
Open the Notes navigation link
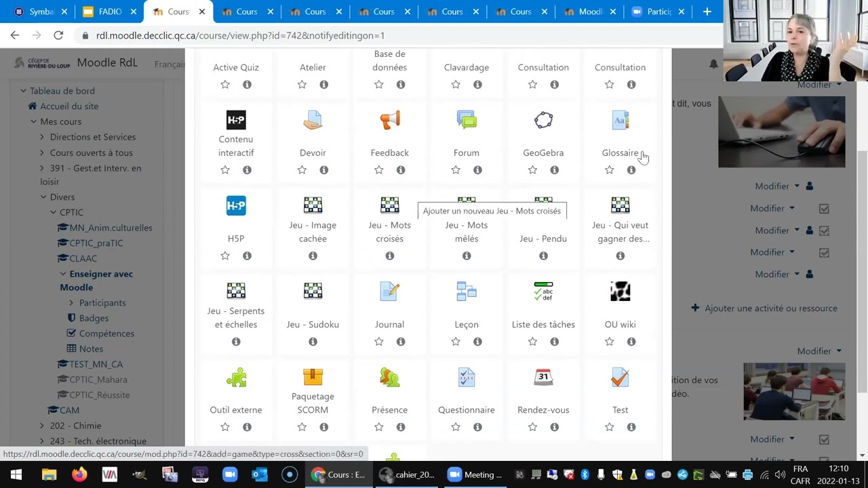pyautogui.click(x=91, y=349)
